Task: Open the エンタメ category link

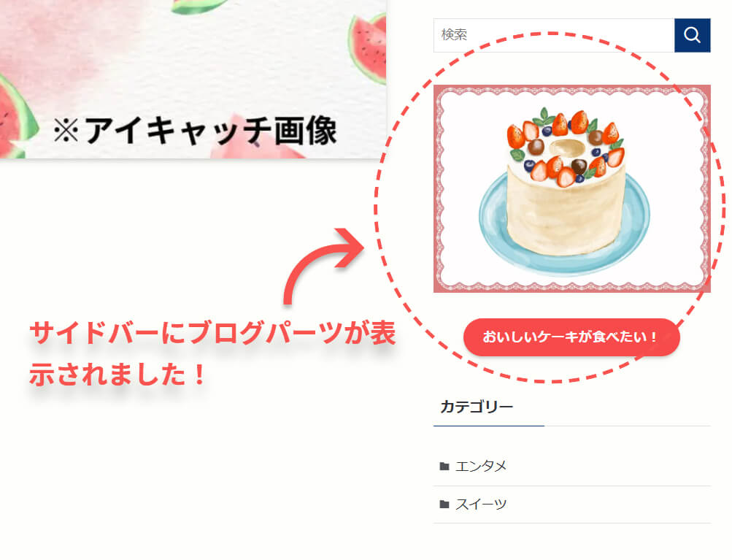Action: (481, 466)
